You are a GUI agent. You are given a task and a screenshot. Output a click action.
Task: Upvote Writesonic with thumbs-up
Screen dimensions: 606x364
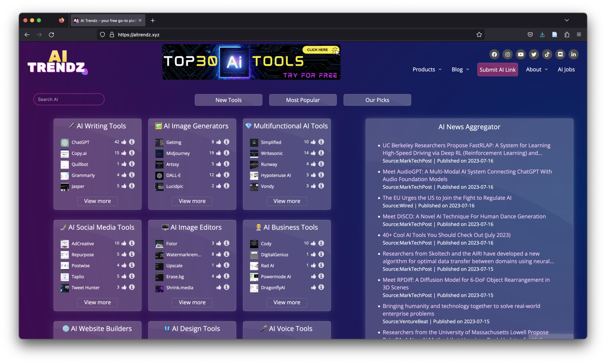313,153
